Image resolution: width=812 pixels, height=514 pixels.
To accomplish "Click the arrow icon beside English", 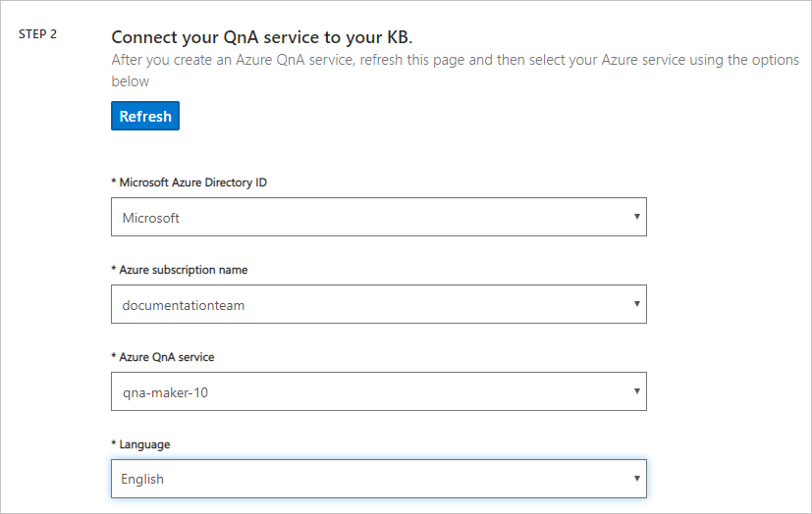I will coord(636,480).
